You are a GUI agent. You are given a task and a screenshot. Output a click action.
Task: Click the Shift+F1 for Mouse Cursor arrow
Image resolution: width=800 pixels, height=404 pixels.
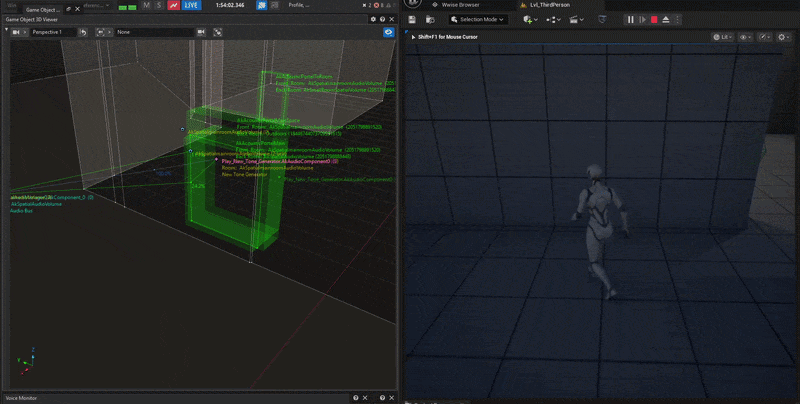pos(413,37)
